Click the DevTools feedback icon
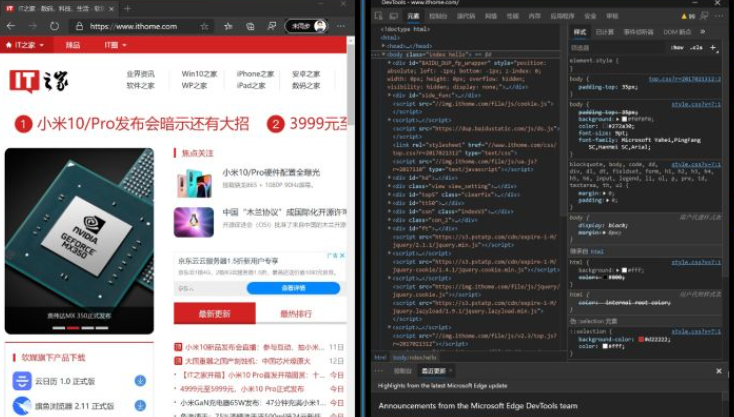 (x=704, y=16)
